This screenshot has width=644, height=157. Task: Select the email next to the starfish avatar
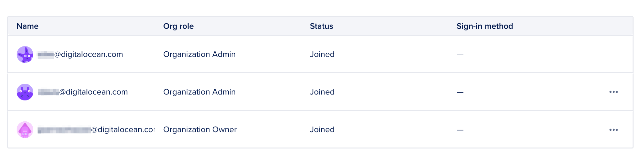tap(80, 54)
